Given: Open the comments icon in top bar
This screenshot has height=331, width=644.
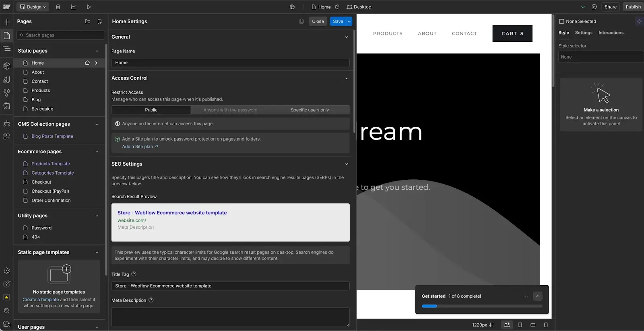Looking at the screenshot, I should pyautogui.click(x=594, y=7).
